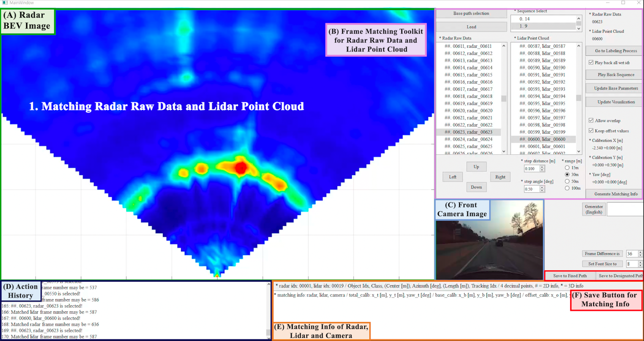Increase step distance with spinner up arrow
Image resolution: width=644 pixels, height=341 pixels.
point(542,167)
